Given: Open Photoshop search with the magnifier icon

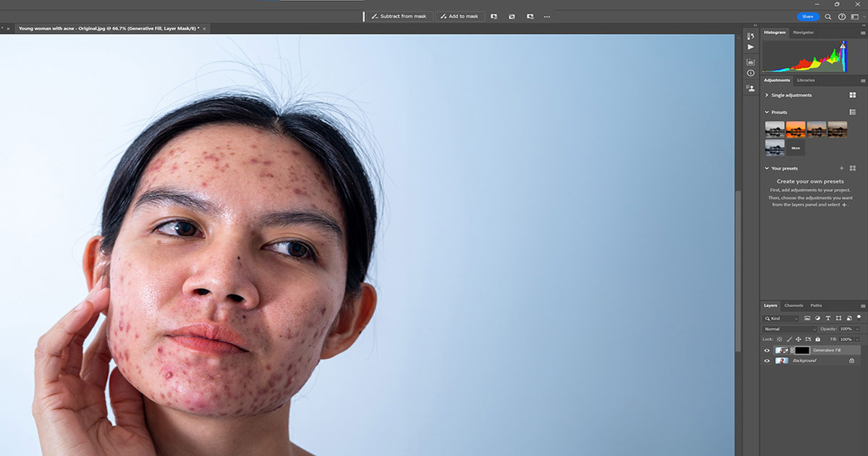Looking at the screenshot, I should click(828, 17).
